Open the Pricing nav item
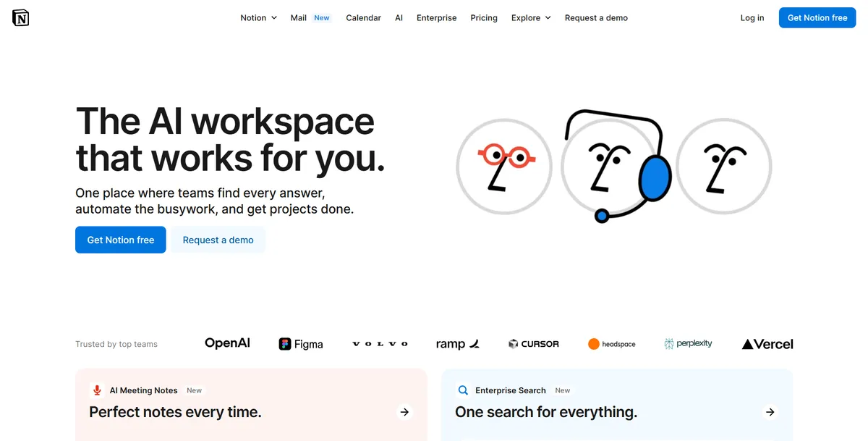 [484, 18]
